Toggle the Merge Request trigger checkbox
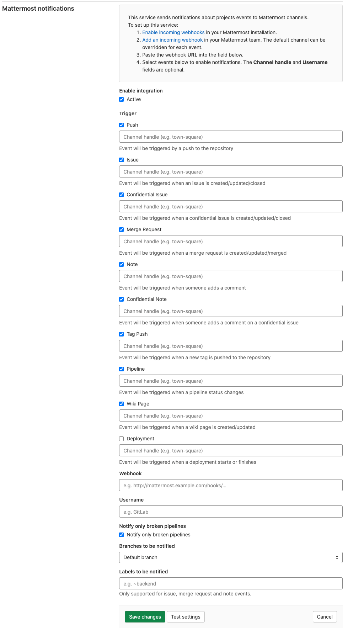 tap(122, 230)
